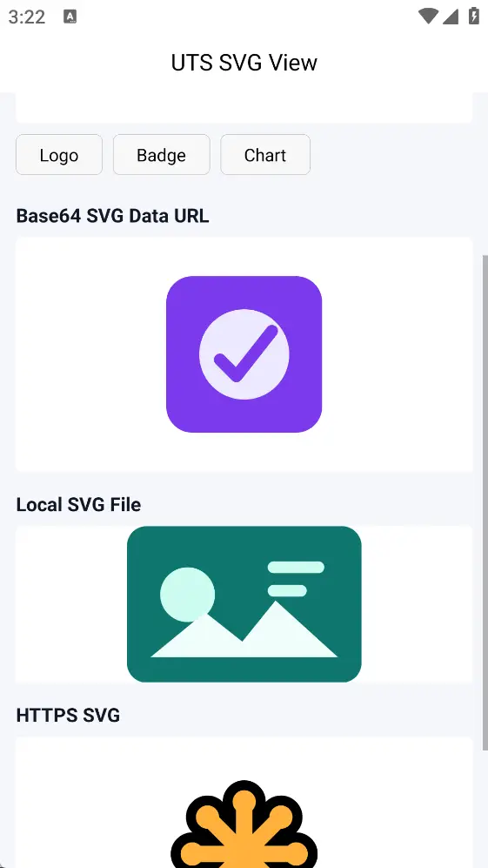The height and width of the screenshot is (868, 488).
Task: Click the vertical scrollbar on right edge
Action: 485,502
